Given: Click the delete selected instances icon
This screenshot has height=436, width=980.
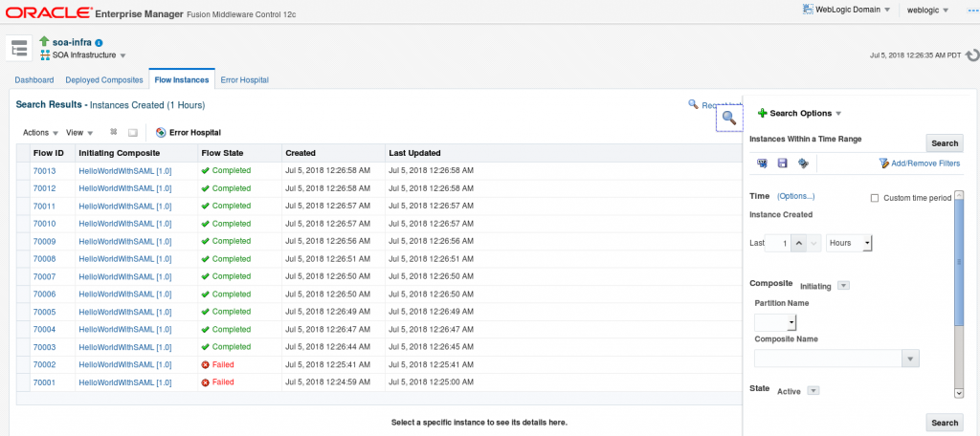Looking at the screenshot, I should click(x=114, y=132).
